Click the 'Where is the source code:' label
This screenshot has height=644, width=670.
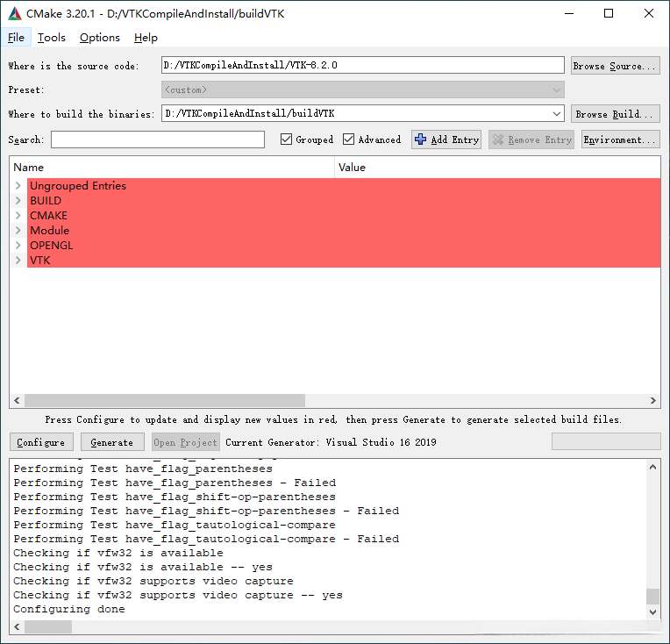[x=74, y=66]
